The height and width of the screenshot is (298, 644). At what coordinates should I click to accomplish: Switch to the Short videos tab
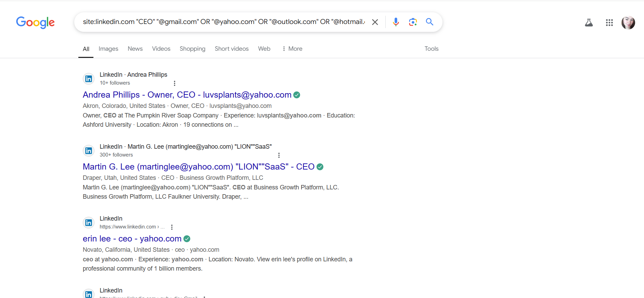coord(232,49)
